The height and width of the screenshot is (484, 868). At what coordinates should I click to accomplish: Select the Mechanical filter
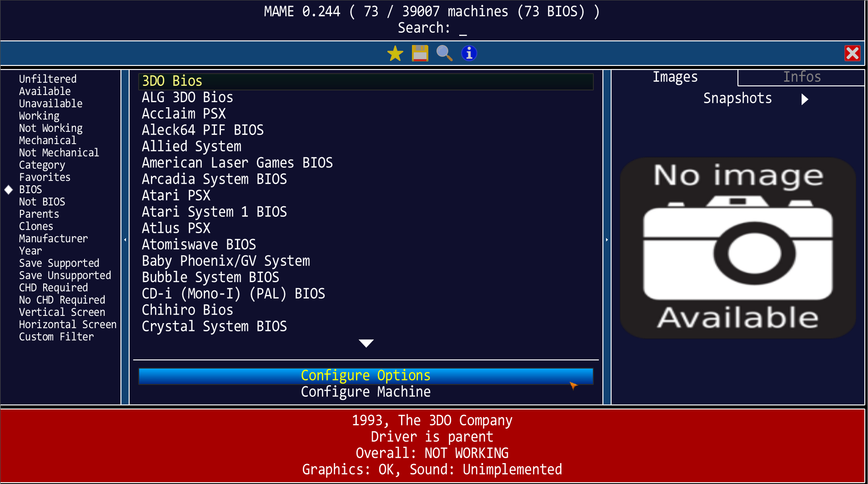(47, 140)
